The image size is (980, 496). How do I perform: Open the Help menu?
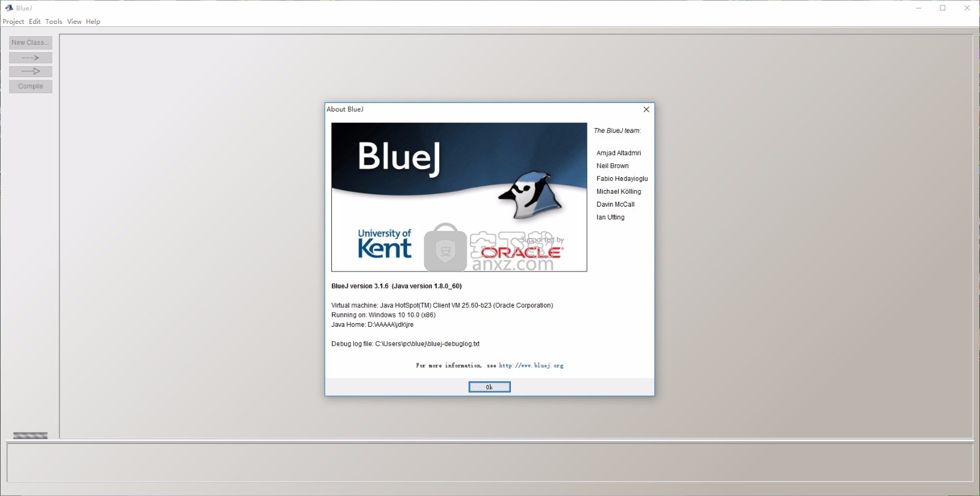click(93, 21)
